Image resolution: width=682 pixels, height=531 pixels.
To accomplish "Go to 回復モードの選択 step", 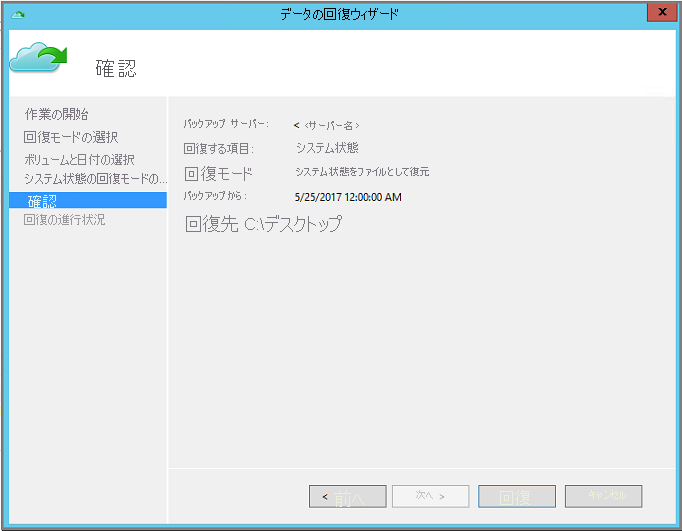I will [71, 137].
